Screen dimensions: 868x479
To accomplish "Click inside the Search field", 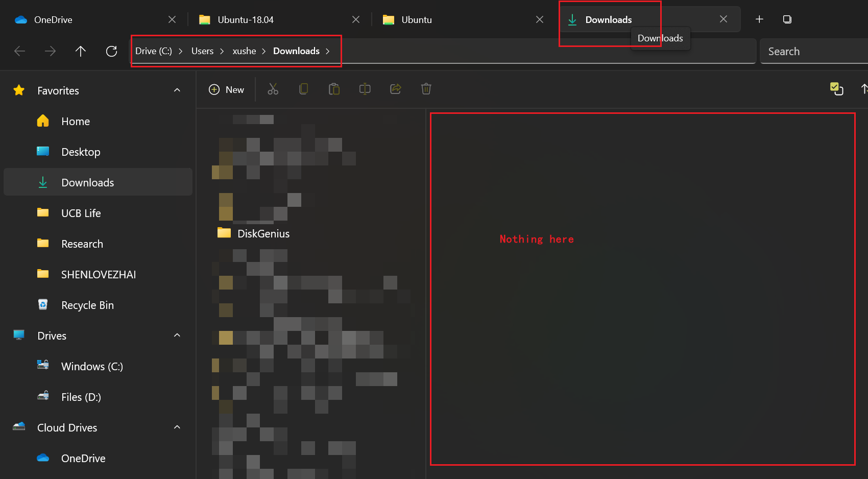I will (x=812, y=51).
